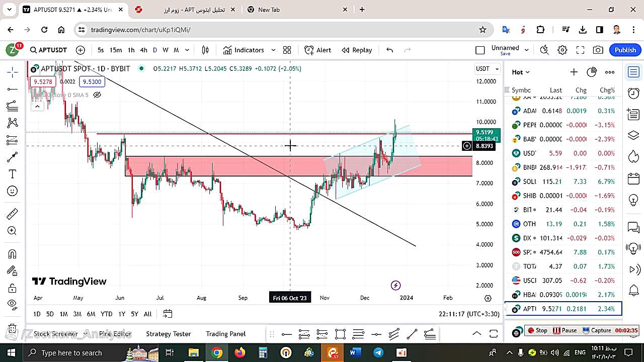Lock all drawing tools

coord(12,288)
